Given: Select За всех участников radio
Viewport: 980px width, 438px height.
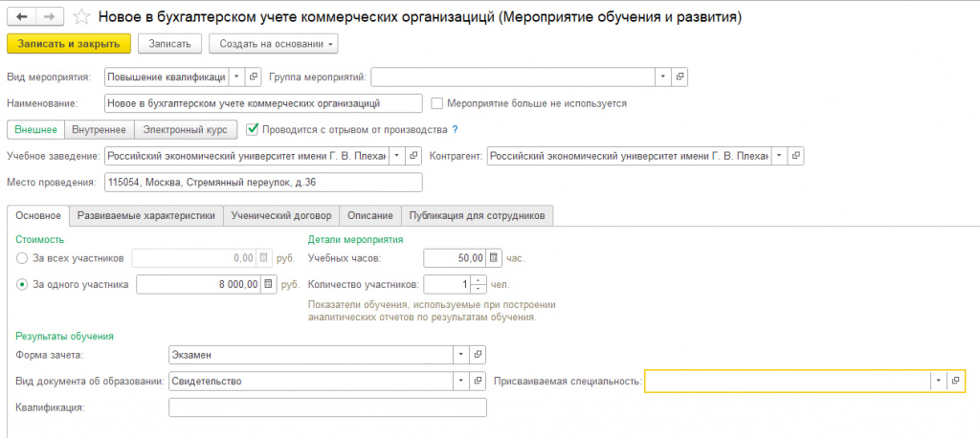Looking at the screenshot, I should point(23,257).
